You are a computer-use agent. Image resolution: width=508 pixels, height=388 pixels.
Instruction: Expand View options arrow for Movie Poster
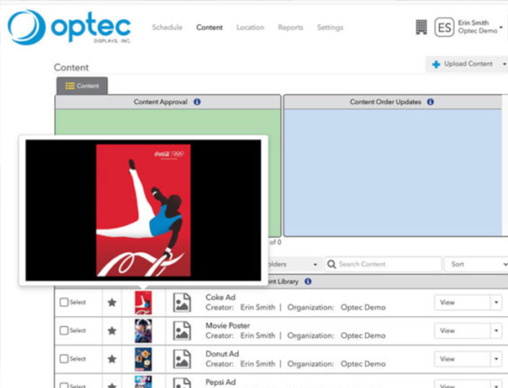click(496, 331)
